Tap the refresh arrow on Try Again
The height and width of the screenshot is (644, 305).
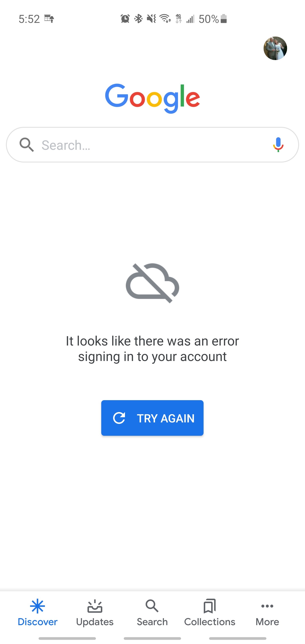(119, 418)
